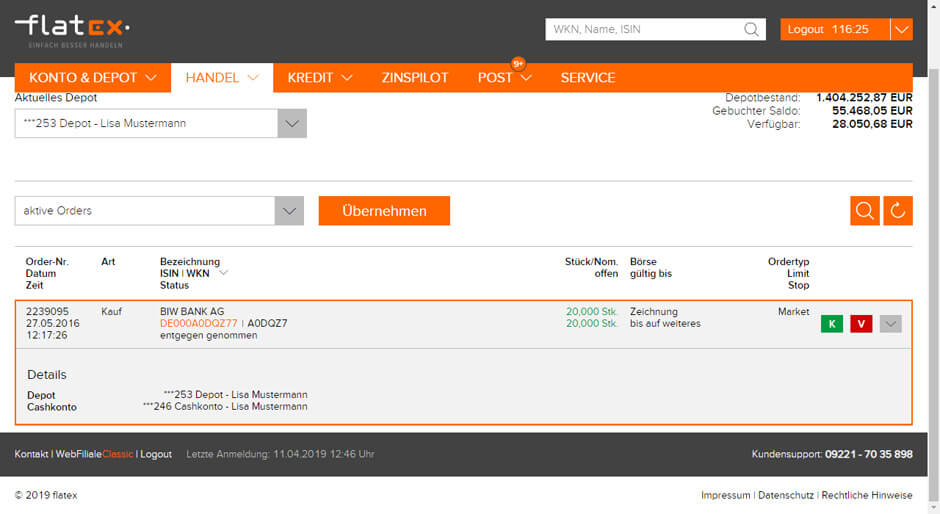Click the Übernehmen button
This screenshot has height=514, width=940.
(384, 211)
